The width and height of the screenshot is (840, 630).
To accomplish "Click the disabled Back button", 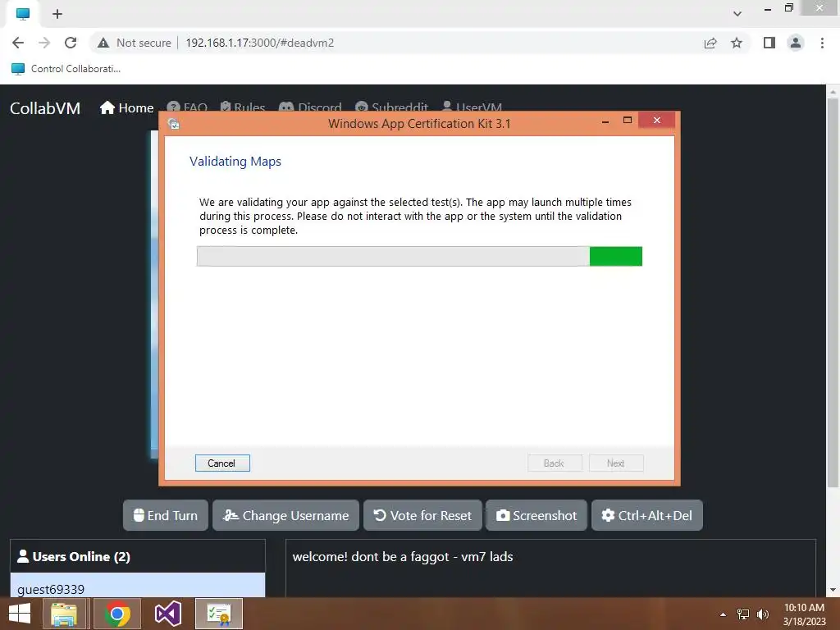I will 555,463.
